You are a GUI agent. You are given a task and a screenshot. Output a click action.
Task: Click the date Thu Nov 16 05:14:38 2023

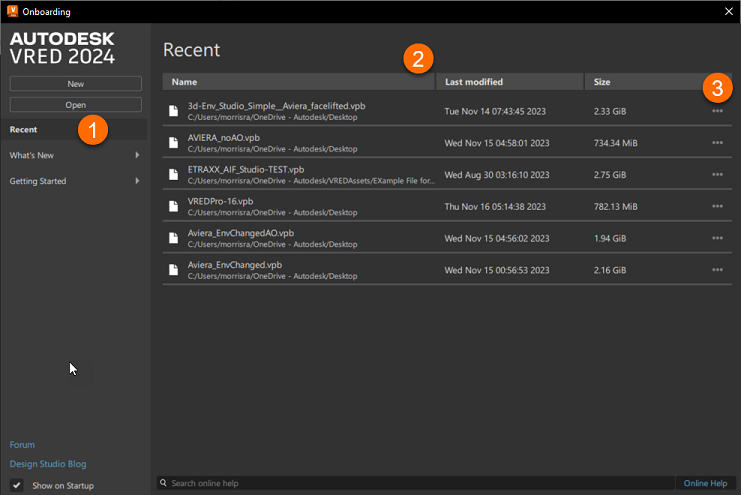[x=495, y=206]
